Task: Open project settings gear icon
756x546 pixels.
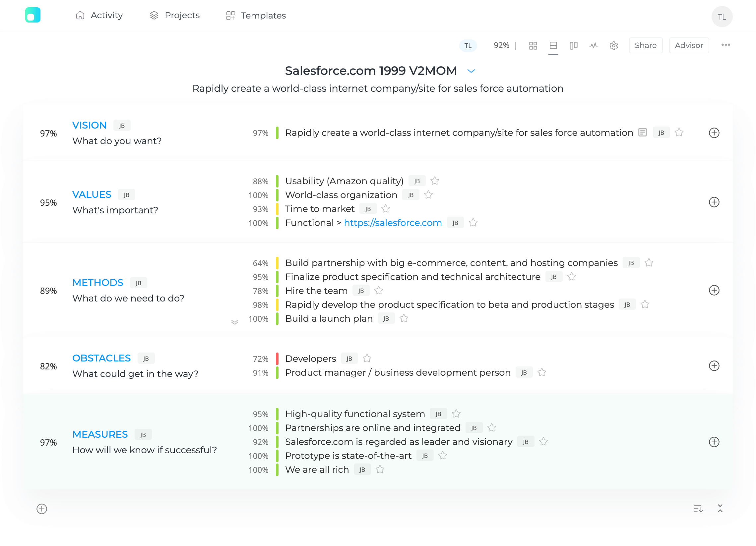Action: click(x=614, y=46)
